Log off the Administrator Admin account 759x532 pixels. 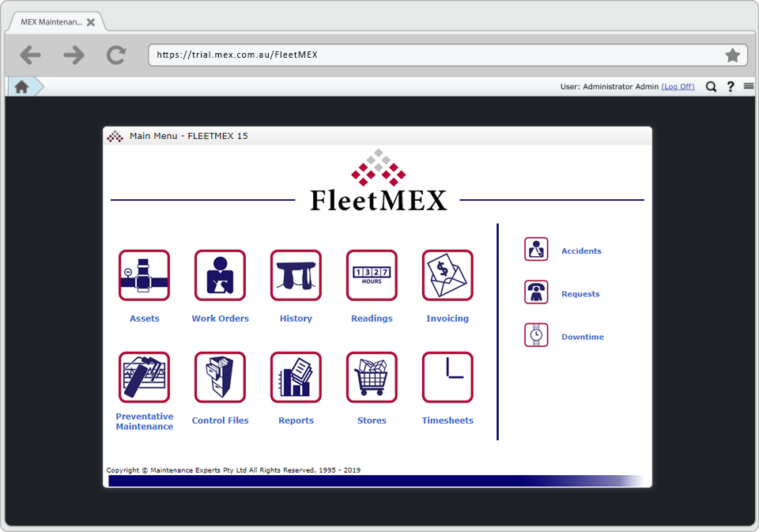click(678, 86)
